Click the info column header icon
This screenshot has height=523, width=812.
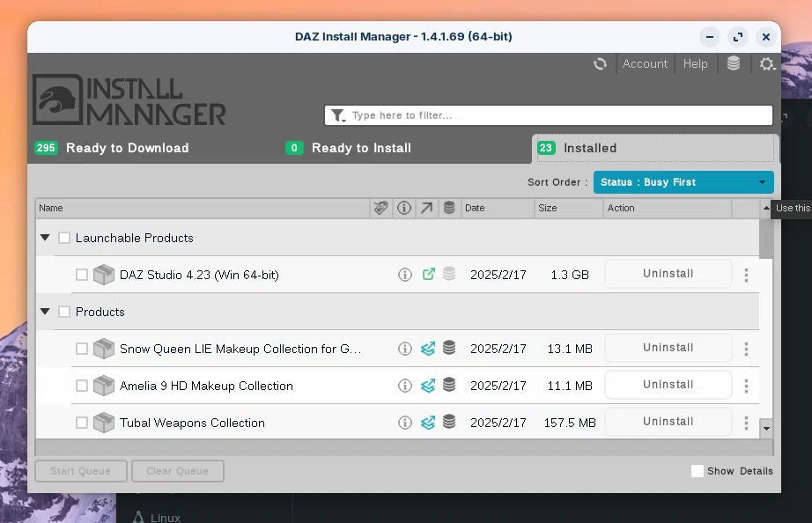pyautogui.click(x=404, y=208)
